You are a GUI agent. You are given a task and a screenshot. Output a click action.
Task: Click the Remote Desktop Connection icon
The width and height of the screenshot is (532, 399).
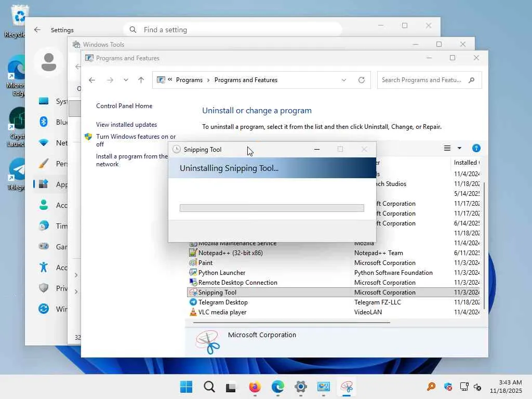(193, 282)
